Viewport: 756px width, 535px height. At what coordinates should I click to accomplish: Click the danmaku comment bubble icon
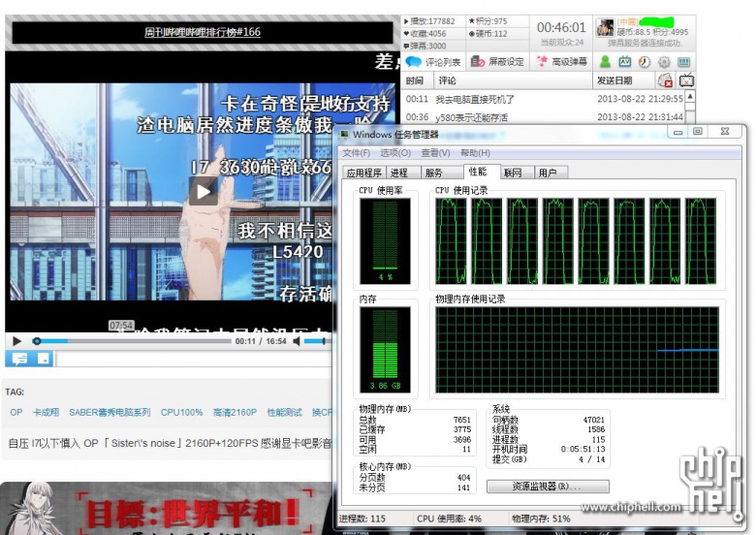click(x=19, y=359)
